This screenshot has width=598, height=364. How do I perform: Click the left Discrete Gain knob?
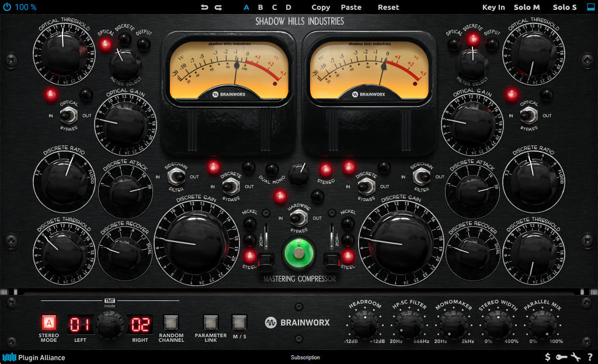[x=197, y=244]
